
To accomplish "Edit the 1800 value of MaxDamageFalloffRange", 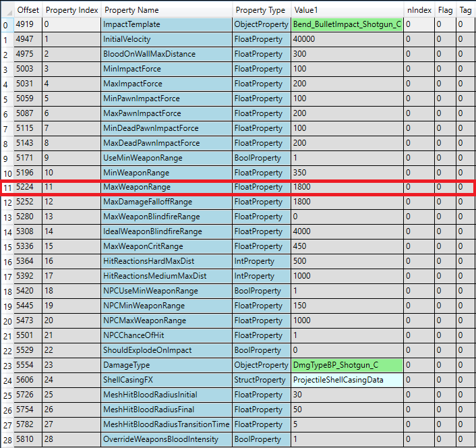I will click(347, 202).
